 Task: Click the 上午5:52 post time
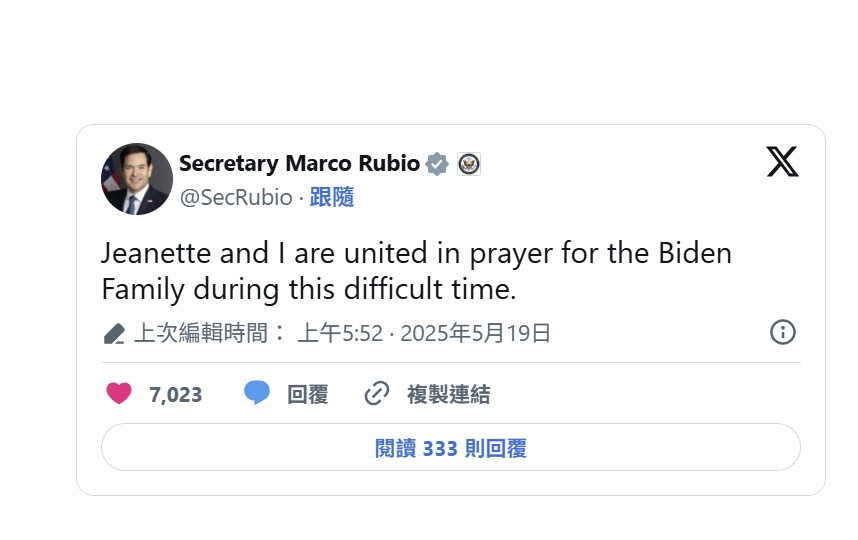[340, 333]
